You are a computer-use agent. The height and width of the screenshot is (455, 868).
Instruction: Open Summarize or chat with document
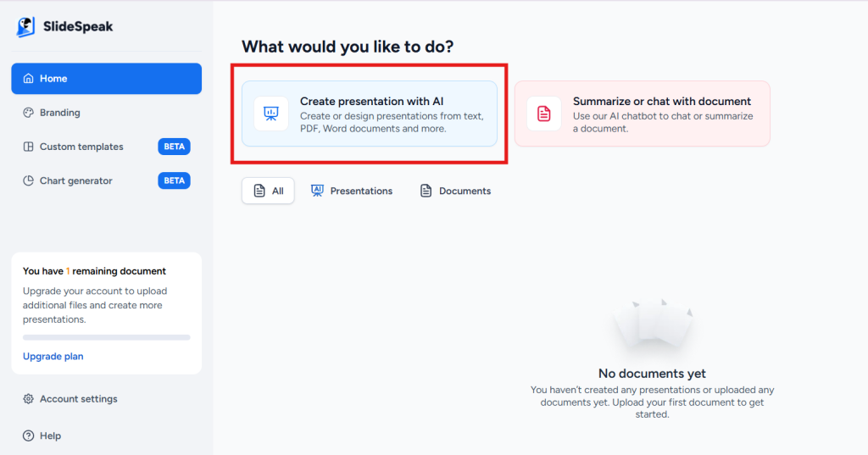(x=643, y=114)
